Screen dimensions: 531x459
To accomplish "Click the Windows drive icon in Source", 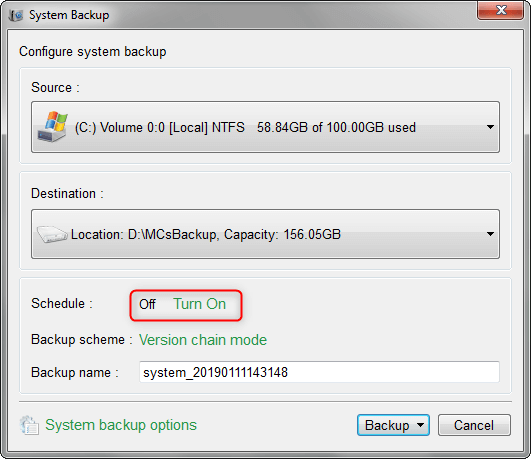I will click(x=52, y=127).
